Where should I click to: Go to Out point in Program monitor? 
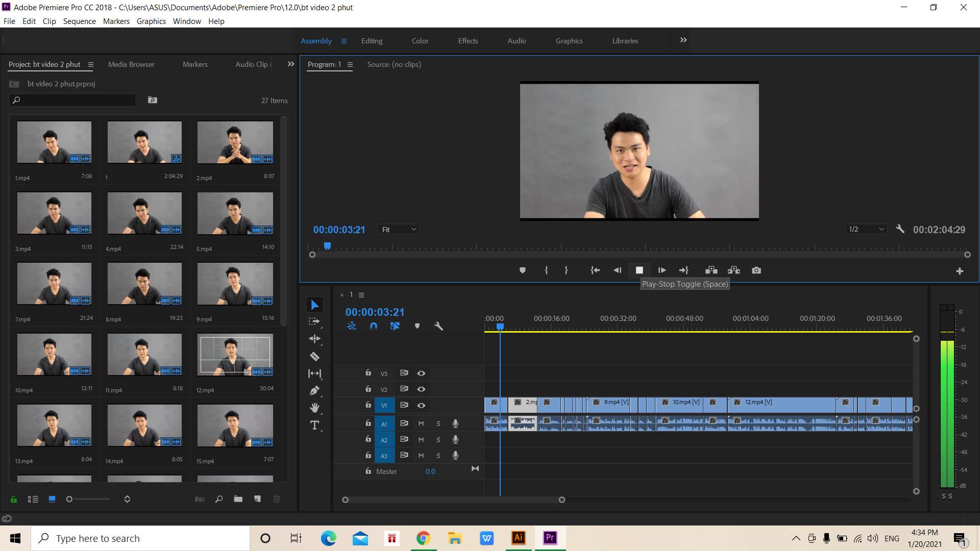point(684,270)
